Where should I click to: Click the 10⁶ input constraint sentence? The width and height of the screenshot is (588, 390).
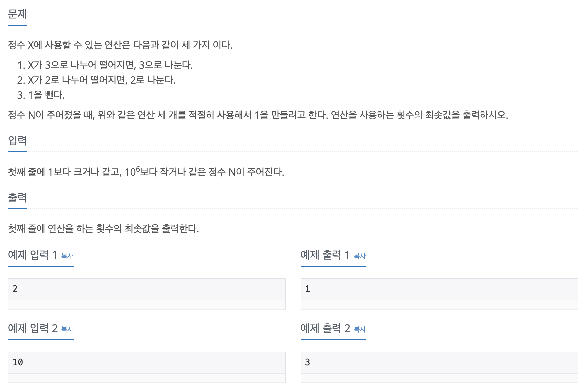pyautogui.click(x=146, y=171)
